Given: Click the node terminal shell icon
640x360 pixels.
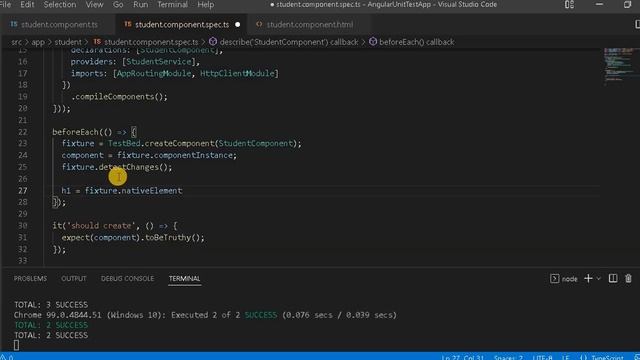Looking at the screenshot, I should pos(554,278).
